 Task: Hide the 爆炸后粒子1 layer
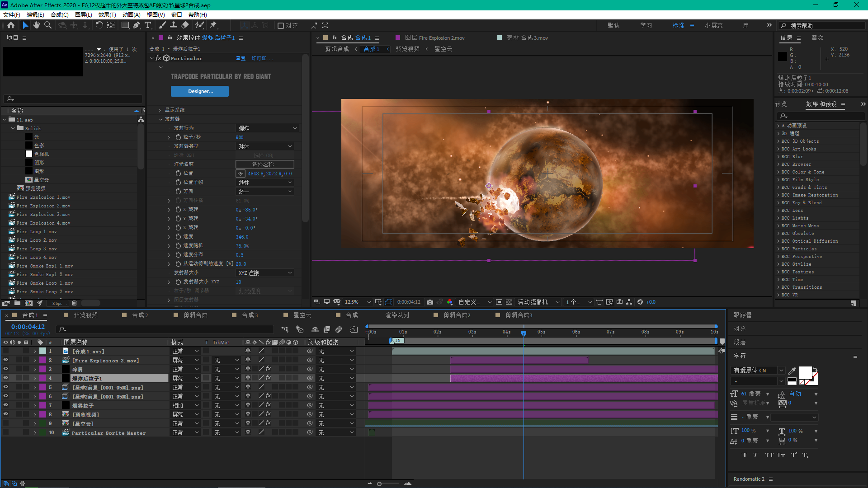tap(6, 378)
